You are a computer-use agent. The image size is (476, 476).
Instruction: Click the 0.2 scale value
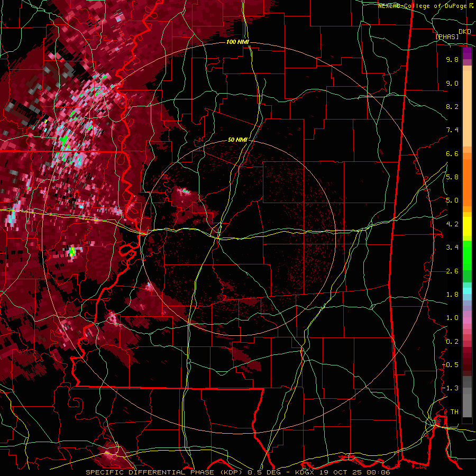pos(452,342)
